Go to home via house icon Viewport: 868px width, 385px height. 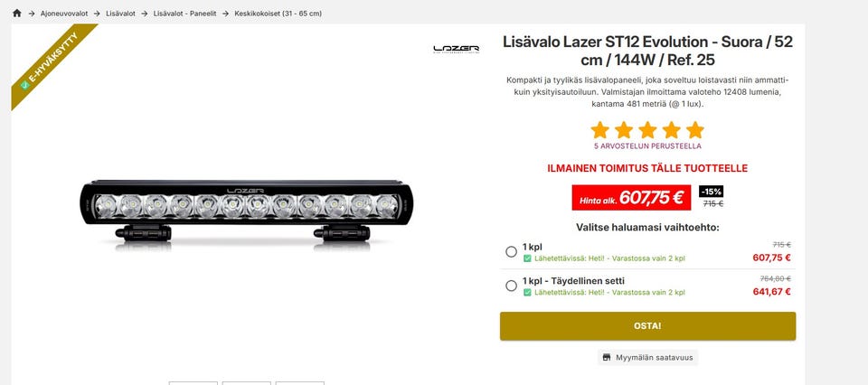(16, 14)
